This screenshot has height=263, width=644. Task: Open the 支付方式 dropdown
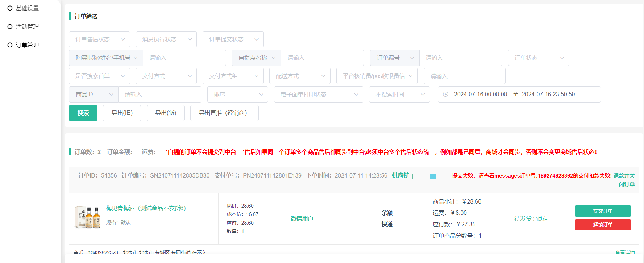coord(166,76)
